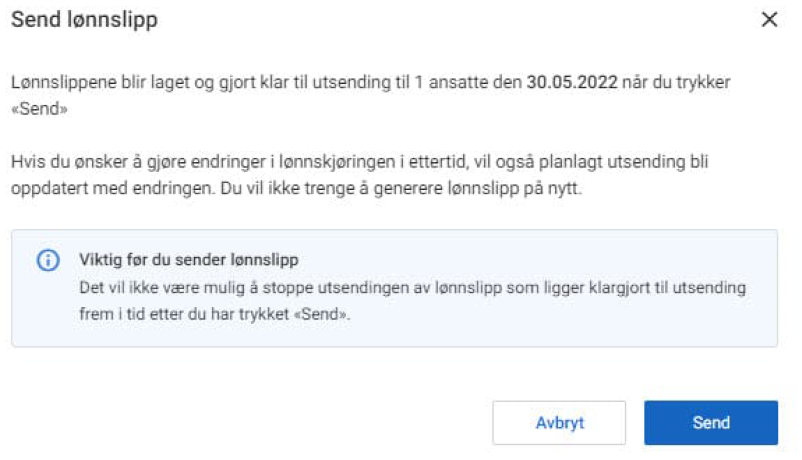This screenshot has height=460, width=802.
Task: Click the dialog title Send lønnslipp
Action: click(x=84, y=20)
